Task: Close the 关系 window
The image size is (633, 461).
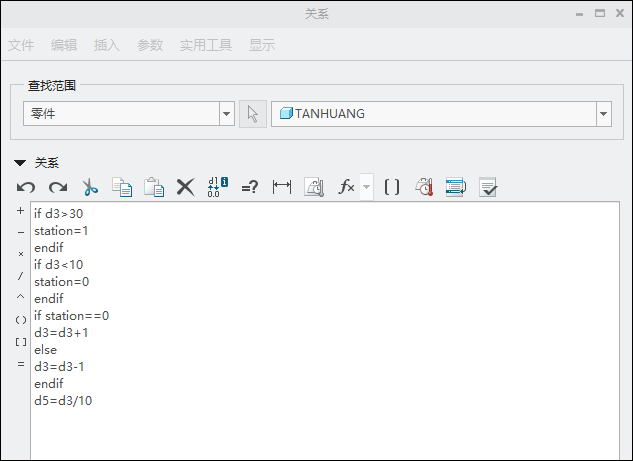Action: pos(620,13)
